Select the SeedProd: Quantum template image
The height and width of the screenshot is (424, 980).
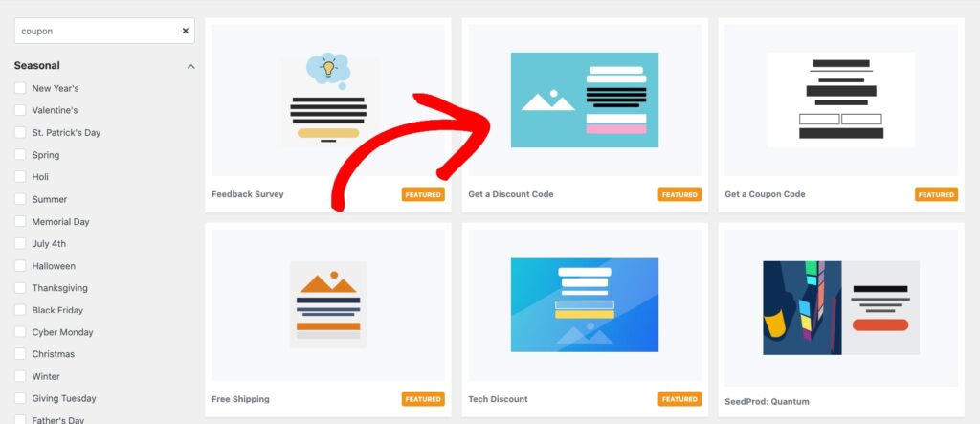[x=840, y=307]
